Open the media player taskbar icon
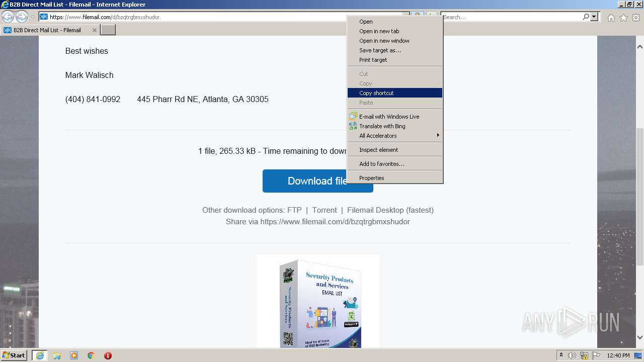Screen dimensions: 644x362 [x=74, y=355]
